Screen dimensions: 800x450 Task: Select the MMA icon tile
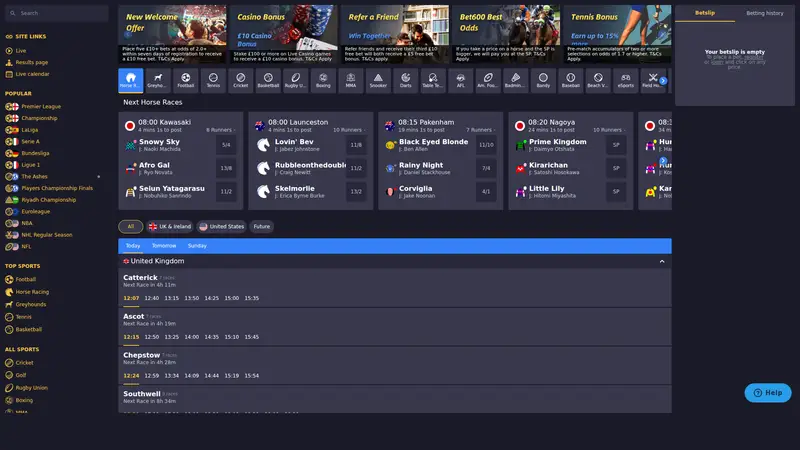pyautogui.click(x=351, y=81)
